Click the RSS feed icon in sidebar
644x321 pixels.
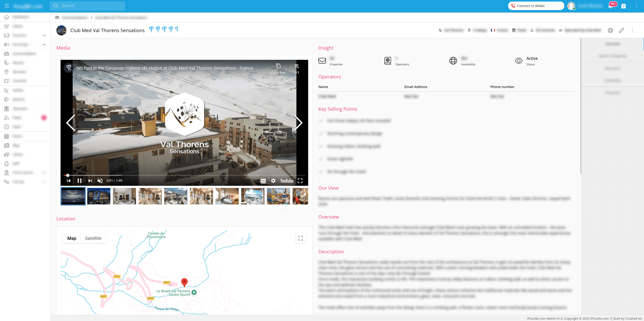point(7,118)
